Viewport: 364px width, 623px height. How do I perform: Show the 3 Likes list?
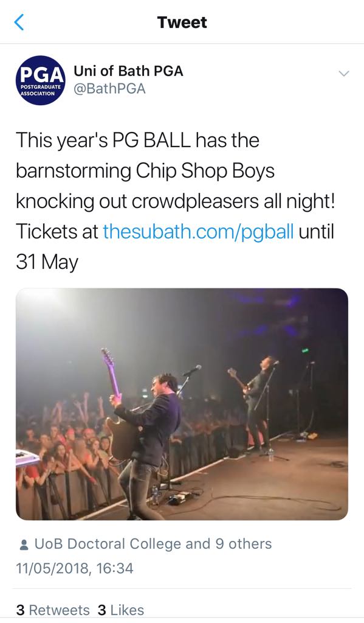coord(121,610)
